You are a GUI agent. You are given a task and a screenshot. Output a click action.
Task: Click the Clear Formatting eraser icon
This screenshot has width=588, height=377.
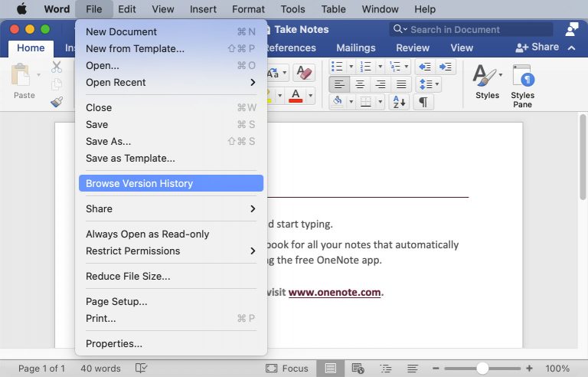(304, 73)
